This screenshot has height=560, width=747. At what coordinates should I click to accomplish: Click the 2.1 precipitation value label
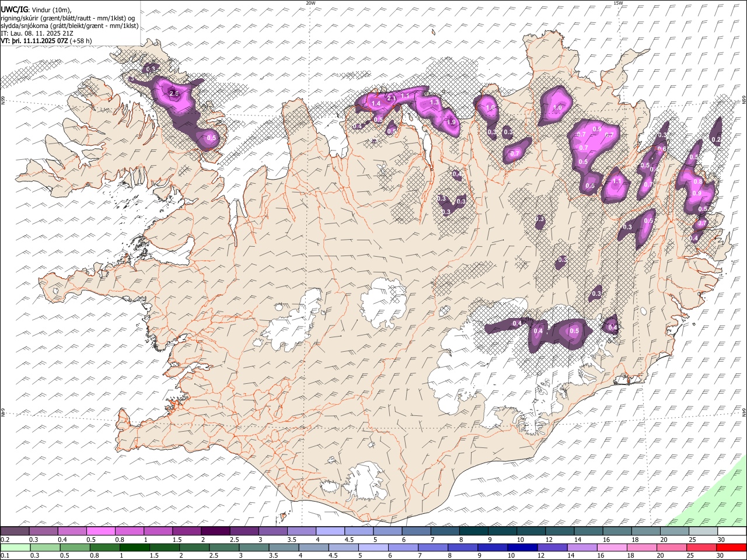click(x=392, y=98)
